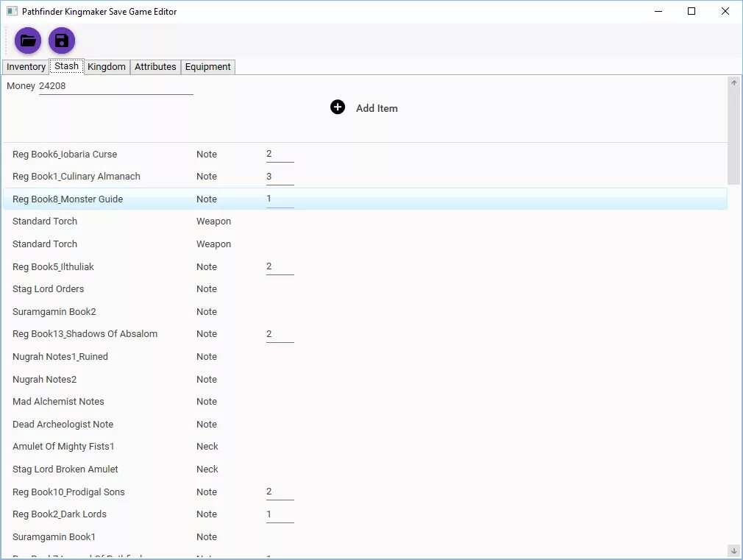Select the Reg Book1_Culinary Almanach row
Screen dimensions: 743x560
click(x=365, y=177)
